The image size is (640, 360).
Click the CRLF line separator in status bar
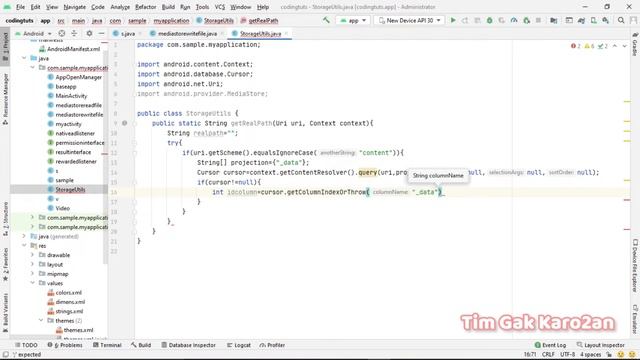click(x=548, y=354)
